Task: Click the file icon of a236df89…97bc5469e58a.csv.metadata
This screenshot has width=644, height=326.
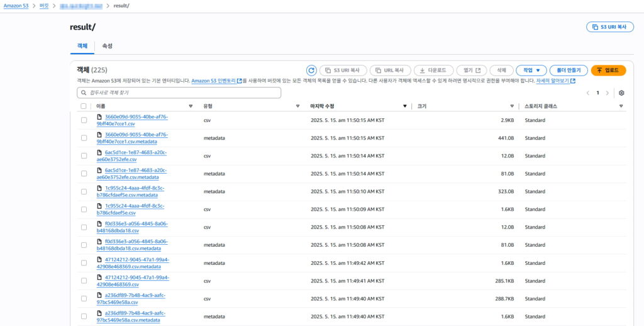Action: click(x=99, y=313)
